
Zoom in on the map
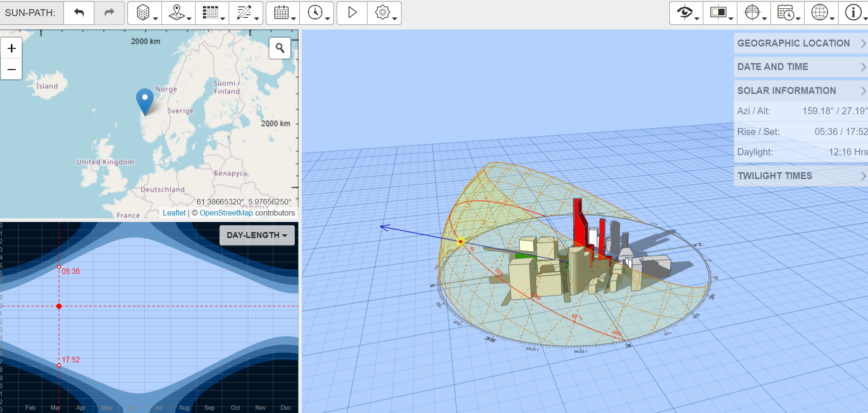pyautogui.click(x=11, y=48)
